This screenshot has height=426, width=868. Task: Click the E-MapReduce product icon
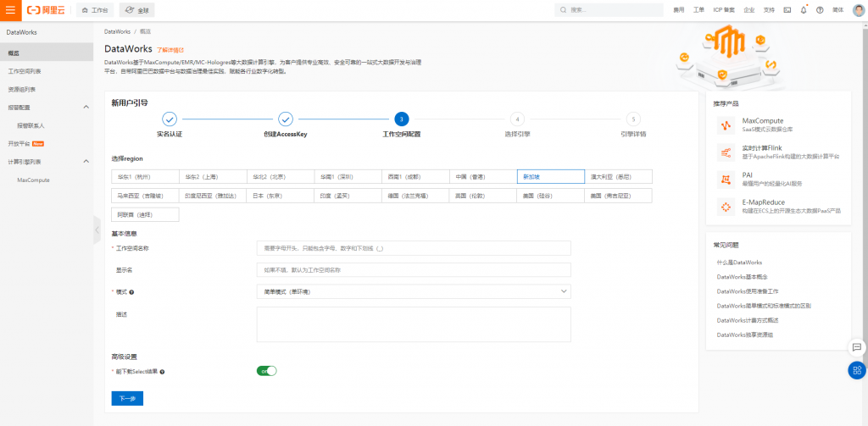[726, 207]
